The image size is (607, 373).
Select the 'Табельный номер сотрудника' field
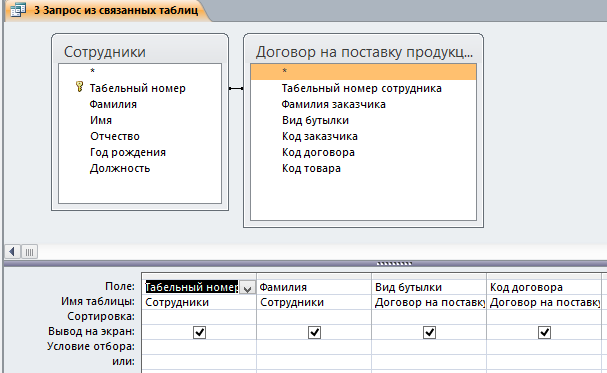pyautogui.click(x=362, y=88)
